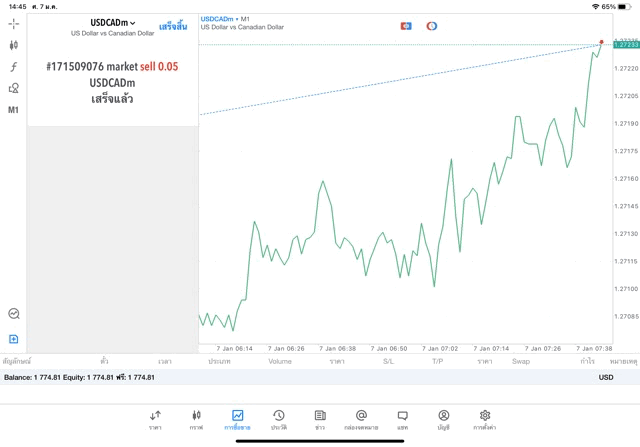Change chart type via candlestick sidebar icon

[13, 45]
